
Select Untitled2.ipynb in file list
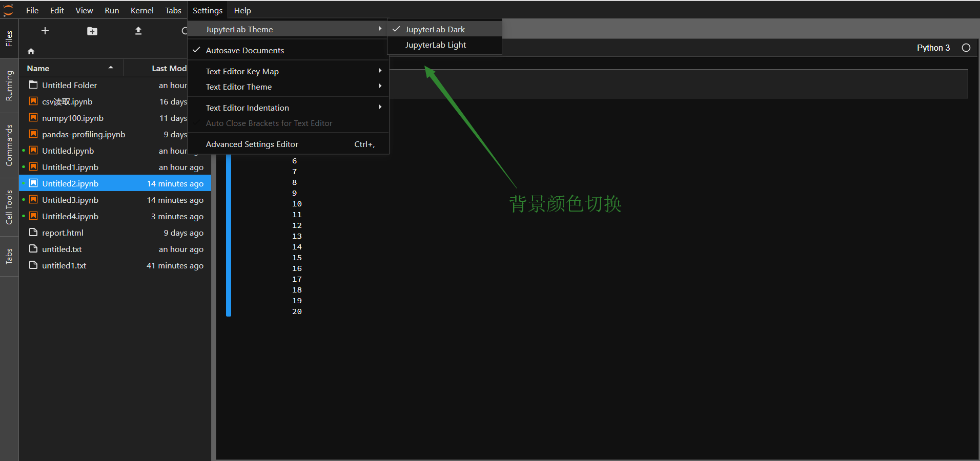[x=115, y=183]
